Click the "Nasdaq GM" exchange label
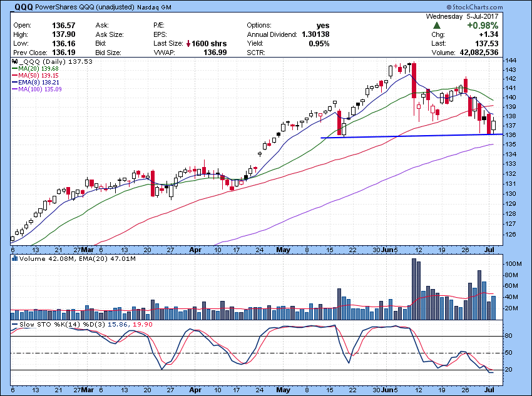This screenshot has height=396, width=532. (155, 8)
